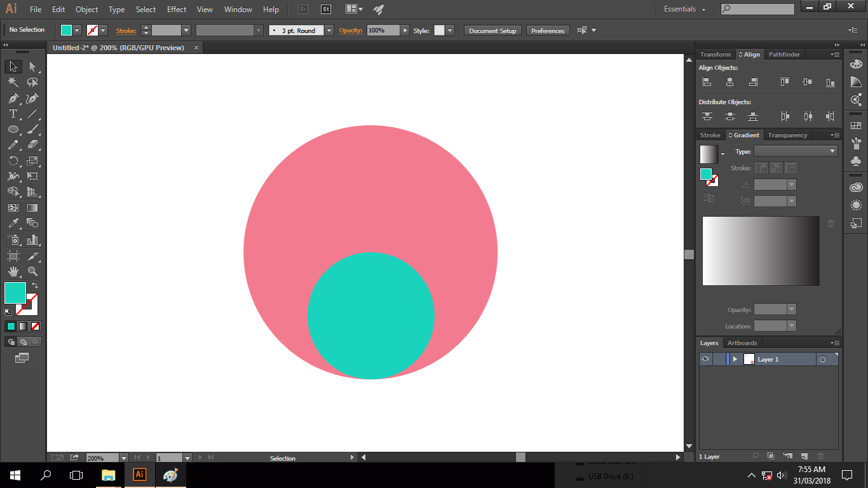Switch to Pathfinder tab

pos(784,55)
